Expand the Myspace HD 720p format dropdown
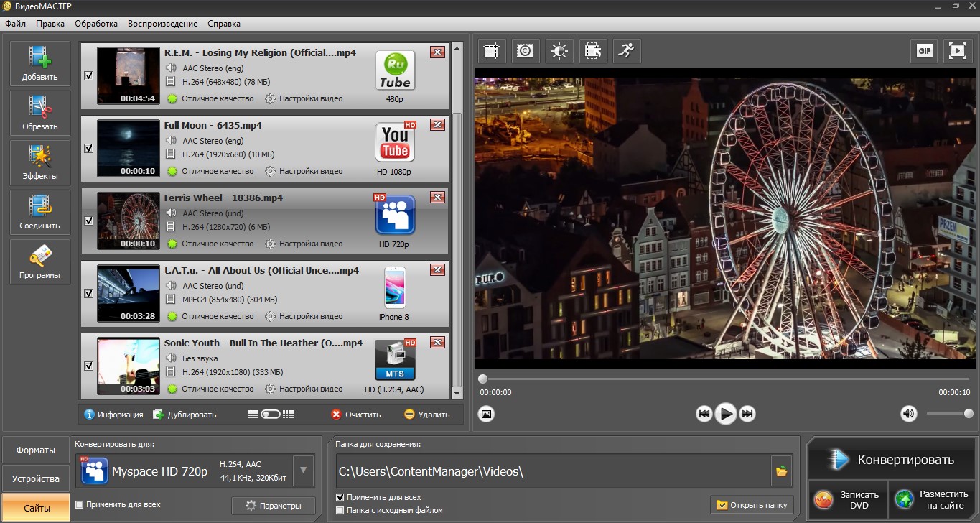980x523 pixels. point(304,471)
